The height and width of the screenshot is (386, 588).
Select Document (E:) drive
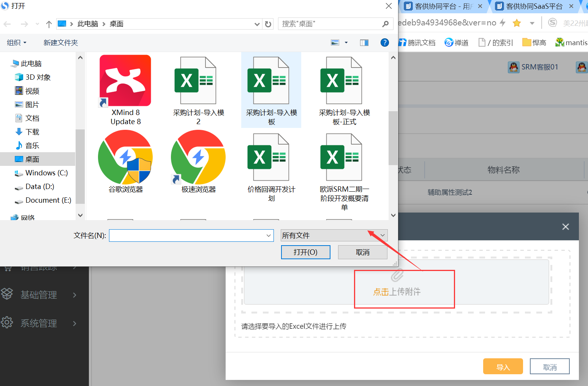pyautogui.click(x=43, y=200)
